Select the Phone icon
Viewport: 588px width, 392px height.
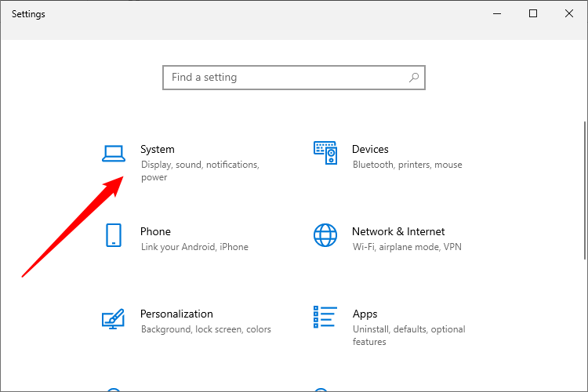(x=114, y=235)
